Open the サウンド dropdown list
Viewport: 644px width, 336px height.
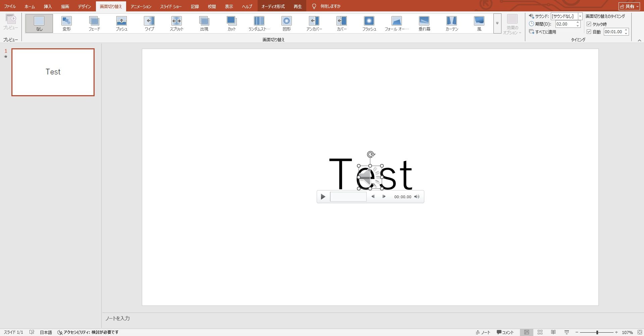[580, 16]
